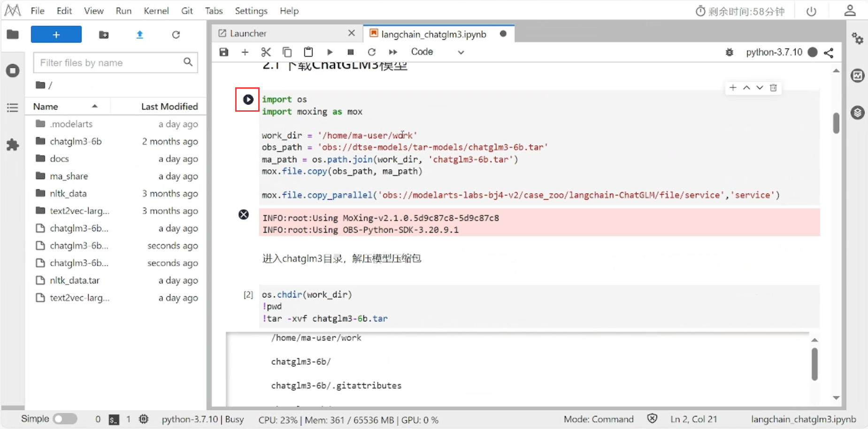The image size is (868, 429).
Task: Open the View menu
Action: coord(94,11)
